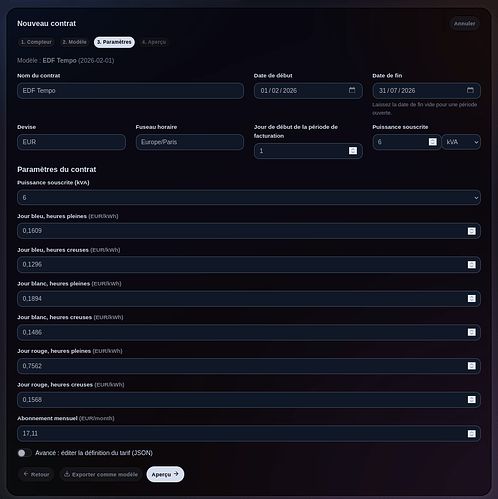498x499 pixels.
Task: Click the Annuler button
Action: tap(464, 24)
